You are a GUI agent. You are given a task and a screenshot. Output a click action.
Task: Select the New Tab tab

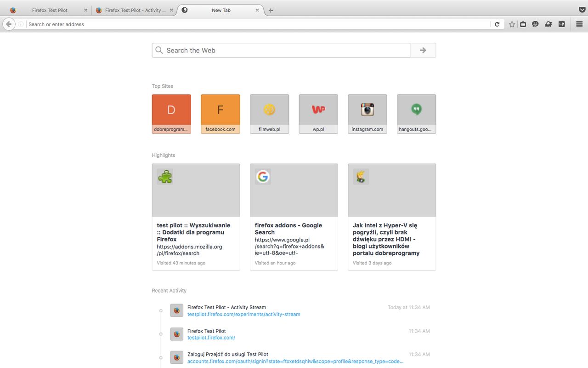[x=220, y=10]
